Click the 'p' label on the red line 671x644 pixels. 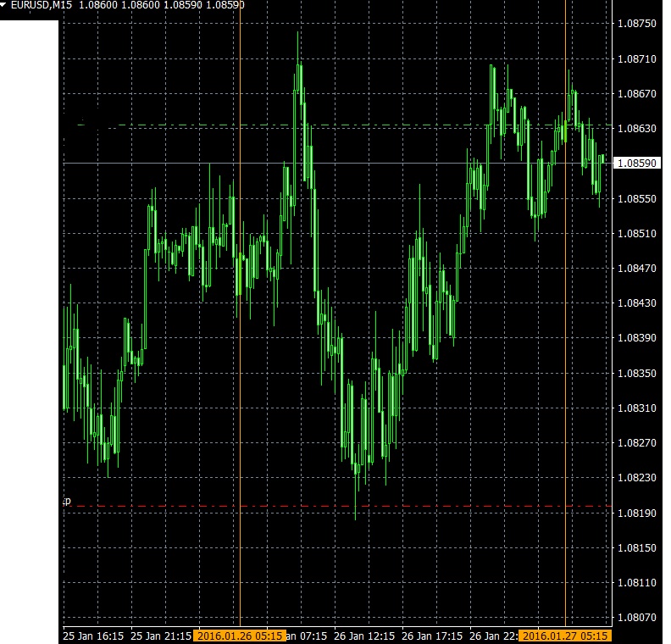[67, 501]
